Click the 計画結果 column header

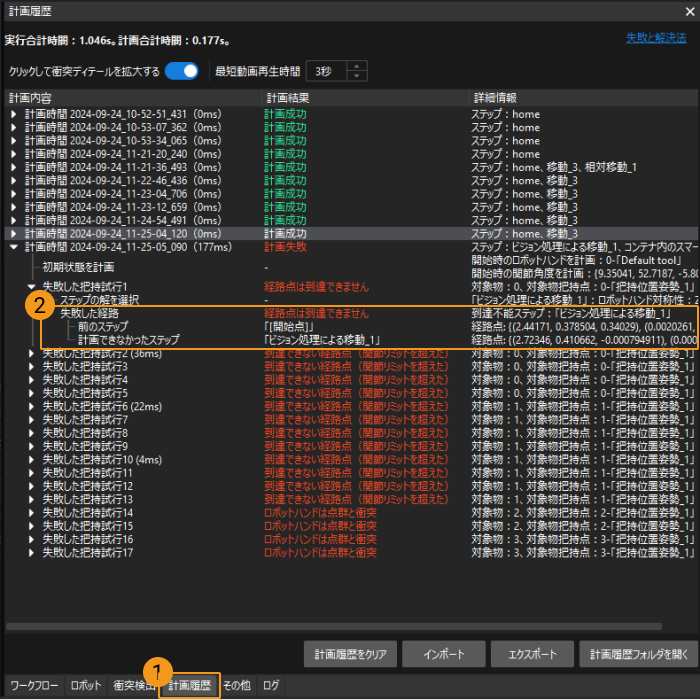tap(287, 98)
